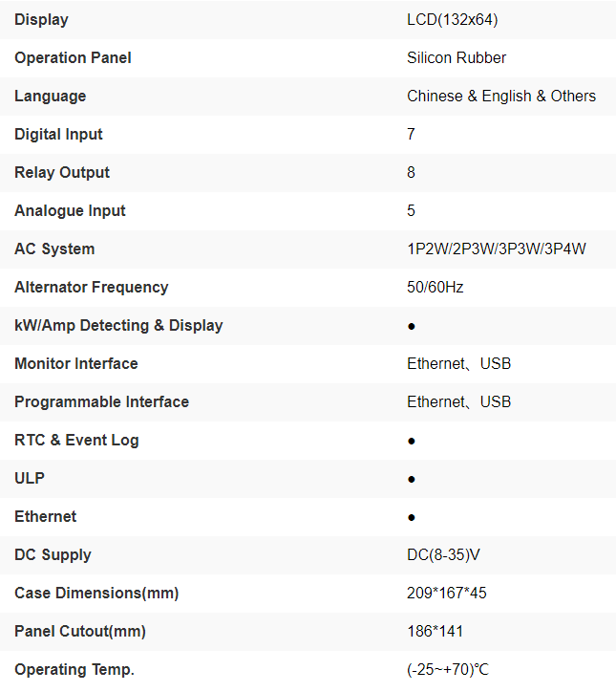Click the Programmable Interface Ethernet、USB value
The height and width of the screenshot is (692, 616).
[458, 401]
